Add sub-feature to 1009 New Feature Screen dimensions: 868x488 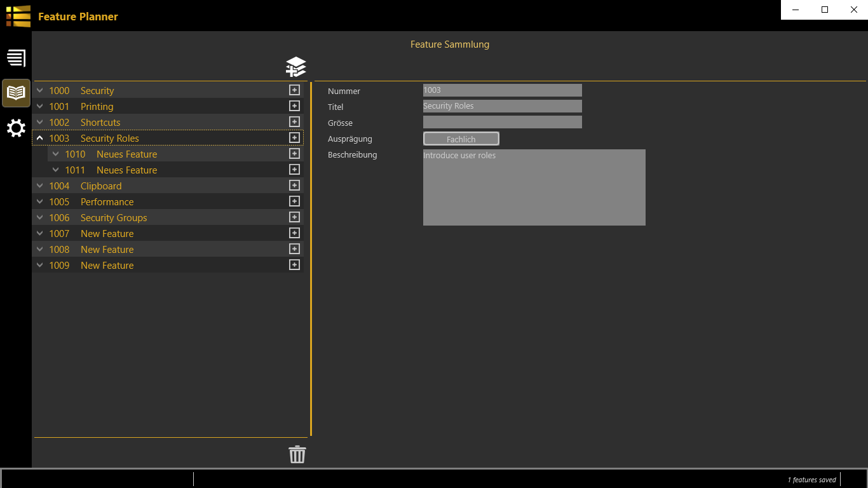coord(294,265)
